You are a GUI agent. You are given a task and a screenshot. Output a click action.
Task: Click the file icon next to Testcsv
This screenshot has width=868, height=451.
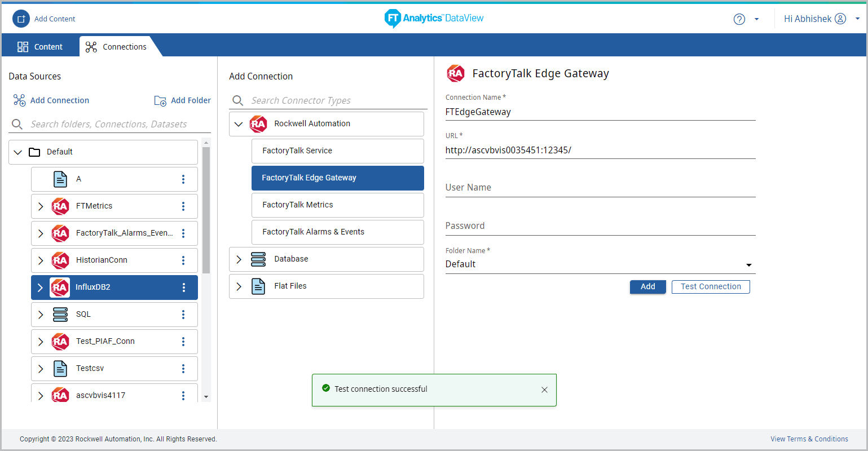pyautogui.click(x=60, y=369)
